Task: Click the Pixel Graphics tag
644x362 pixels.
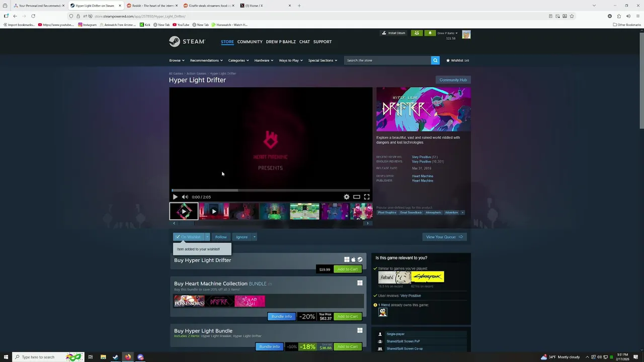Action: click(387, 212)
